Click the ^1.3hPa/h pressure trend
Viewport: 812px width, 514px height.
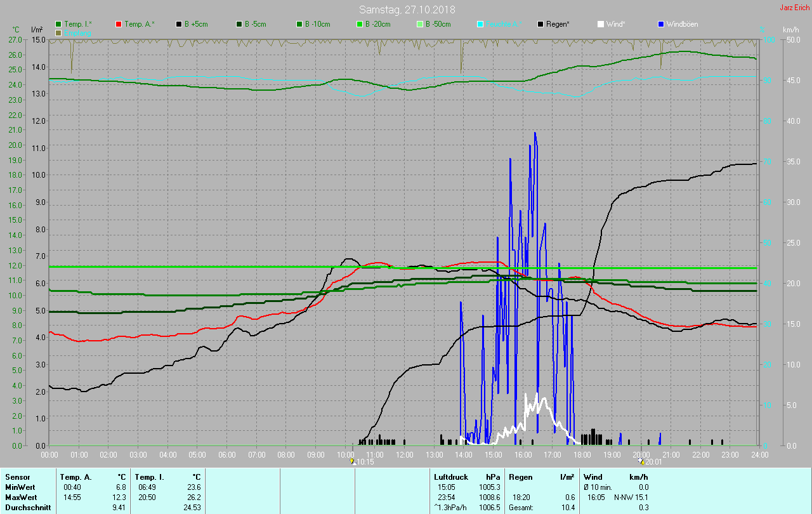tap(452, 507)
